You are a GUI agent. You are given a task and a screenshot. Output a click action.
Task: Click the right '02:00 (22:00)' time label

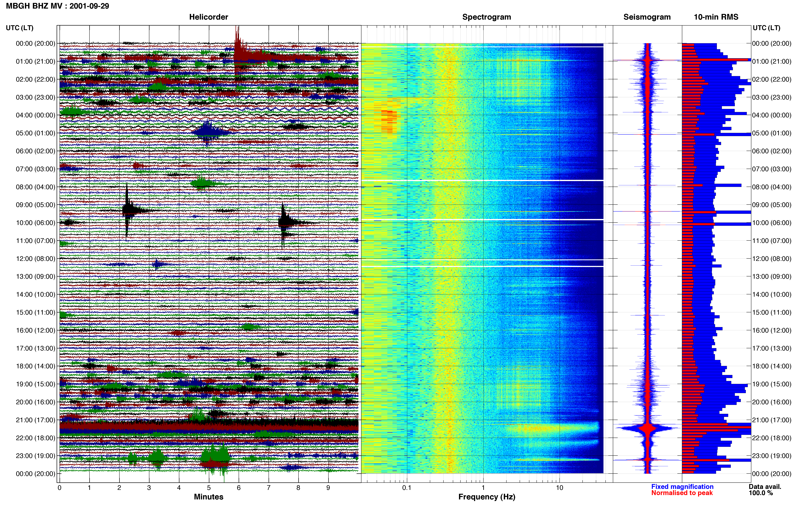click(772, 80)
